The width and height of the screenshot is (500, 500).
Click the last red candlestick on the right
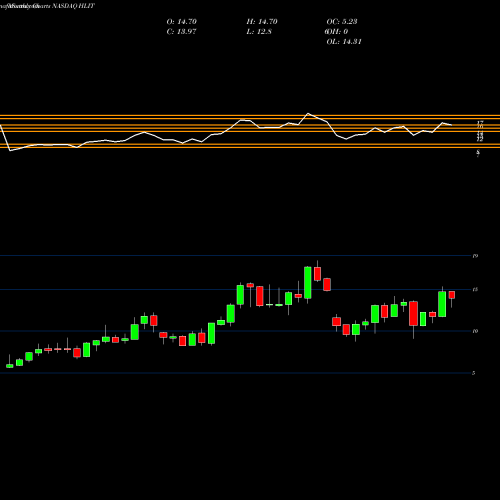pos(452,295)
